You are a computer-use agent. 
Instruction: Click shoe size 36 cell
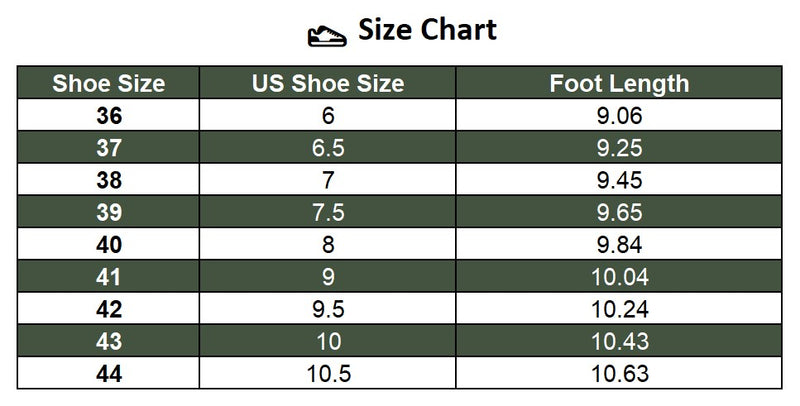coord(109,115)
